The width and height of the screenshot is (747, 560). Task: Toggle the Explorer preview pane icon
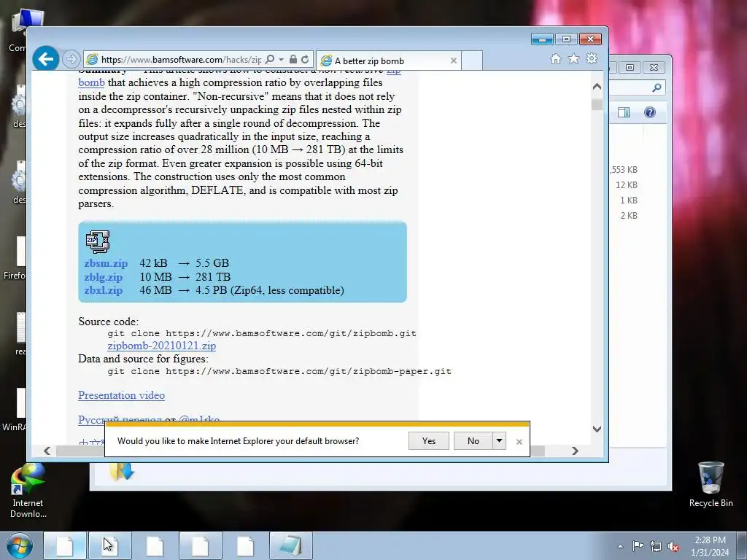click(624, 112)
